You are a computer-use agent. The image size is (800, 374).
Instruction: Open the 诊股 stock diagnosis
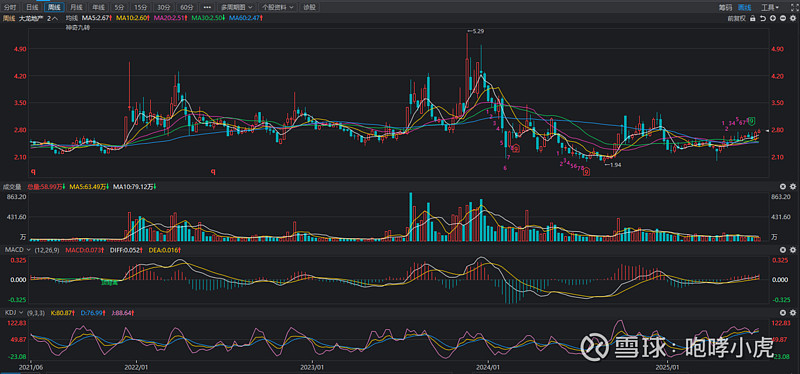(309, 8)
